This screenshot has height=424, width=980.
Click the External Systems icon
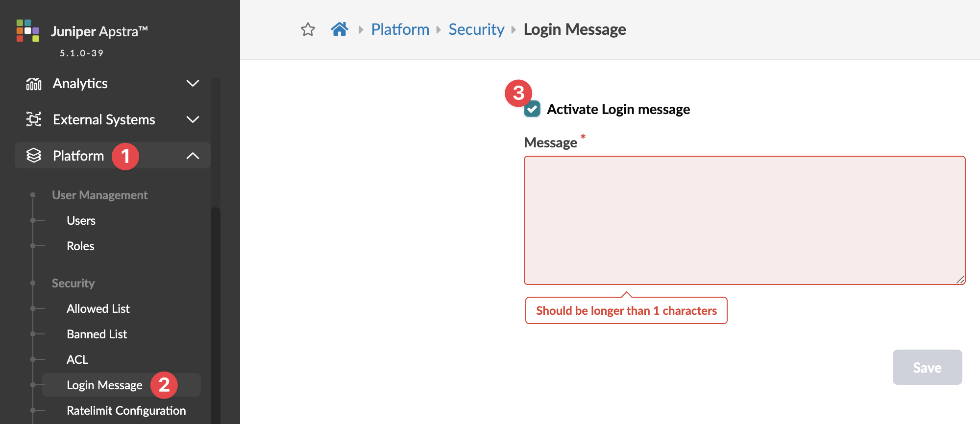pyautogui.click(x=34, y=119)
